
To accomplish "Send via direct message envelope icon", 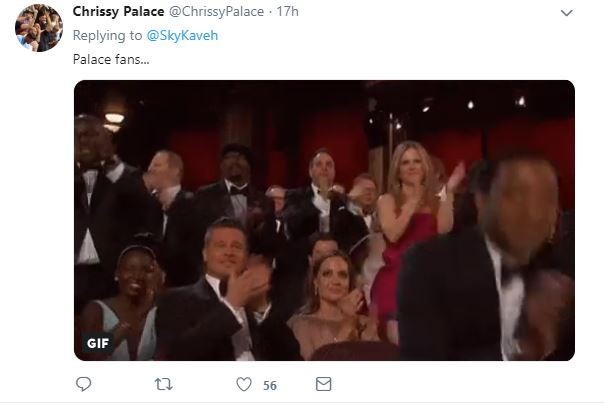I will click(322, 384).
